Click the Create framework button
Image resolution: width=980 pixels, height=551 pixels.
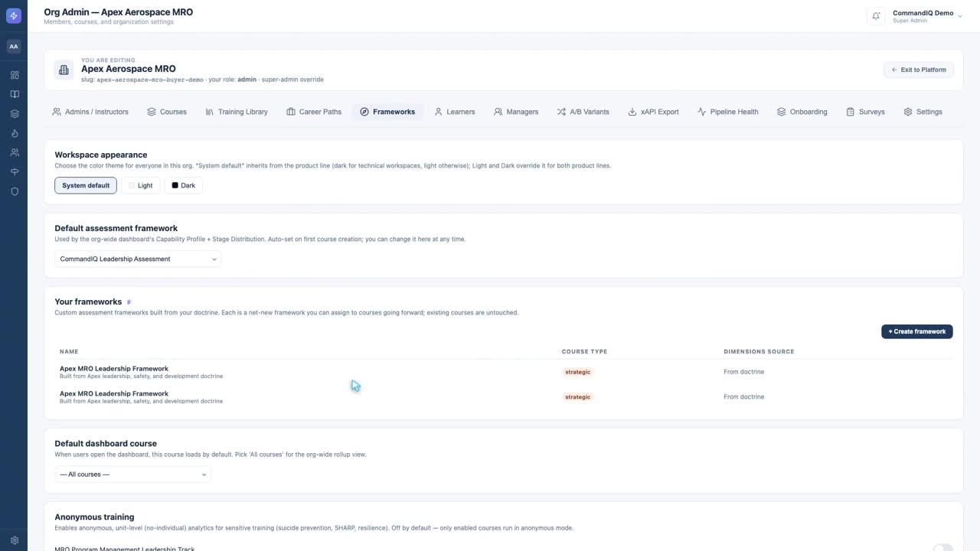point(917,331)
